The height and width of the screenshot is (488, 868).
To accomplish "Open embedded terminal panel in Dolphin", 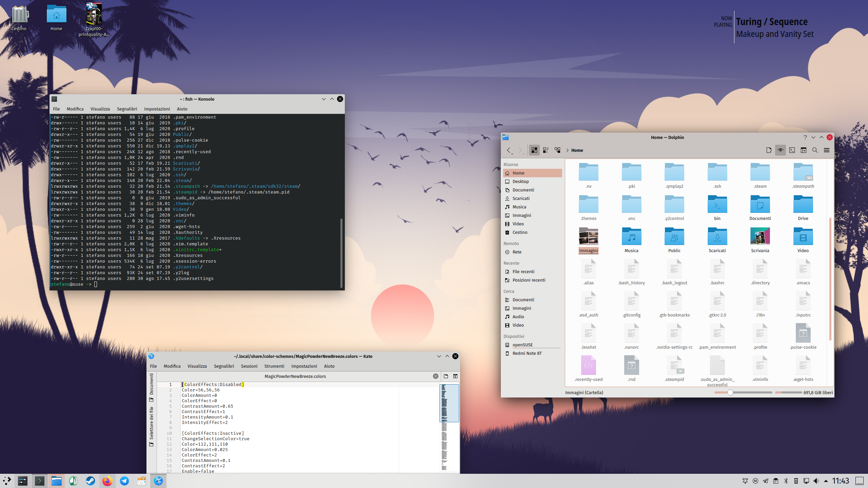I will point(792,150).
